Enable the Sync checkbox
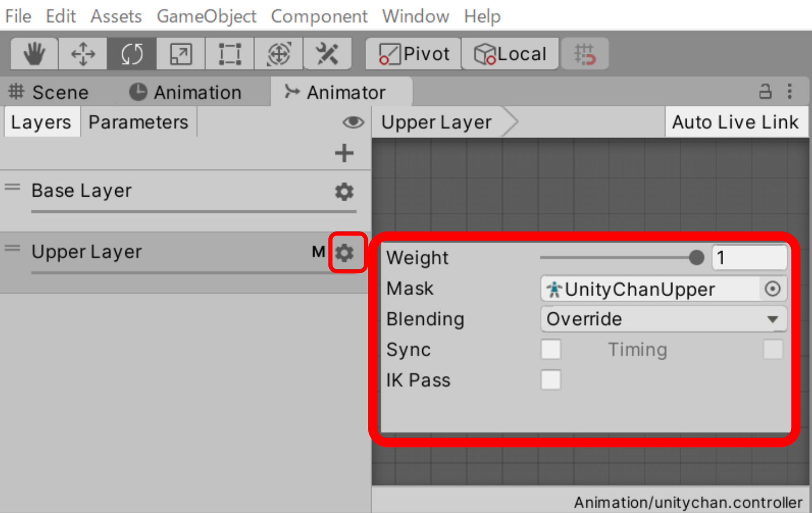 (551, 349)
